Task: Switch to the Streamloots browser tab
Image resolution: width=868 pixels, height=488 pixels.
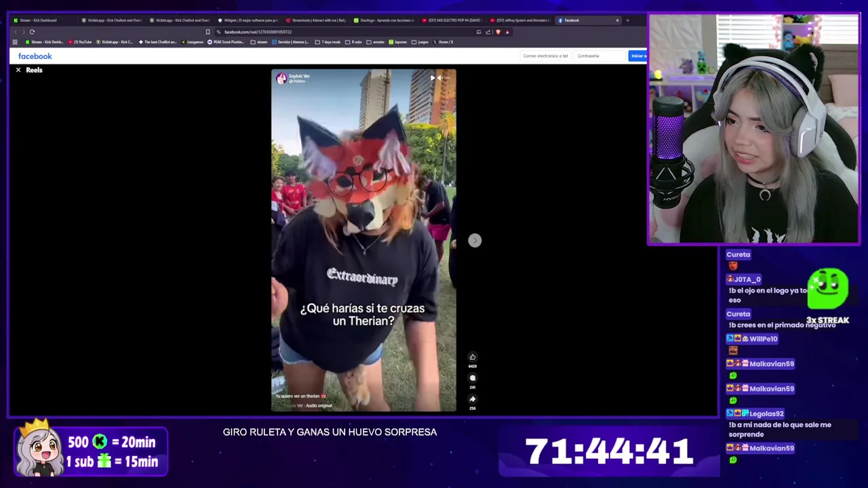Action: click(316, 20)
